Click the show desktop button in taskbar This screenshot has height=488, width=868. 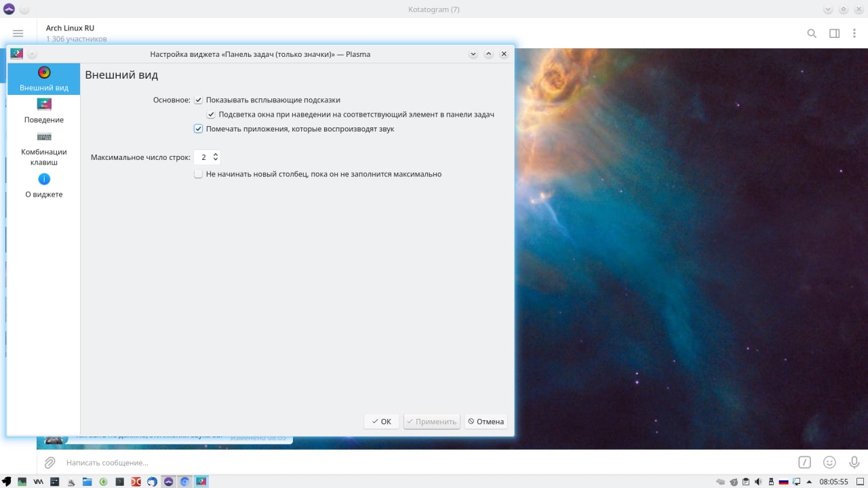coord(861,482)
